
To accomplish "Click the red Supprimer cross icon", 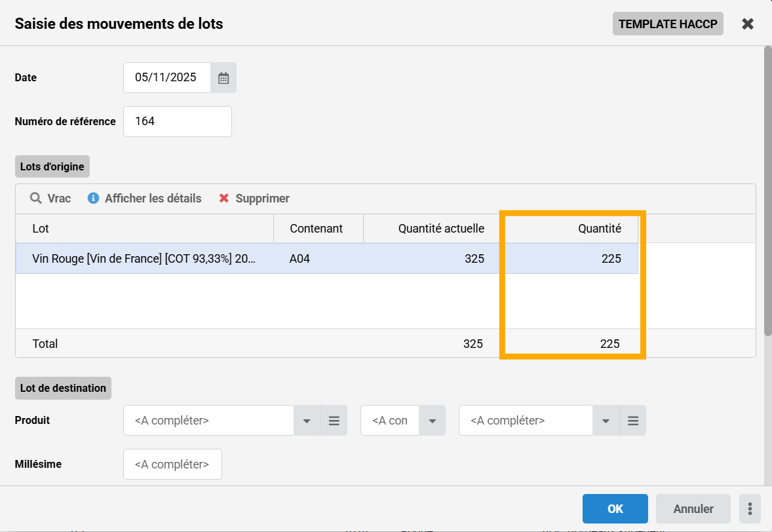I will pos(224,198).
